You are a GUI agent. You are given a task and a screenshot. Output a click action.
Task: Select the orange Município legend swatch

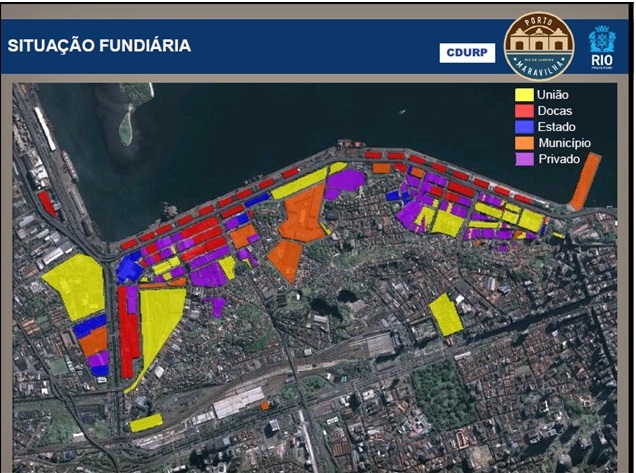click(523, 143)
